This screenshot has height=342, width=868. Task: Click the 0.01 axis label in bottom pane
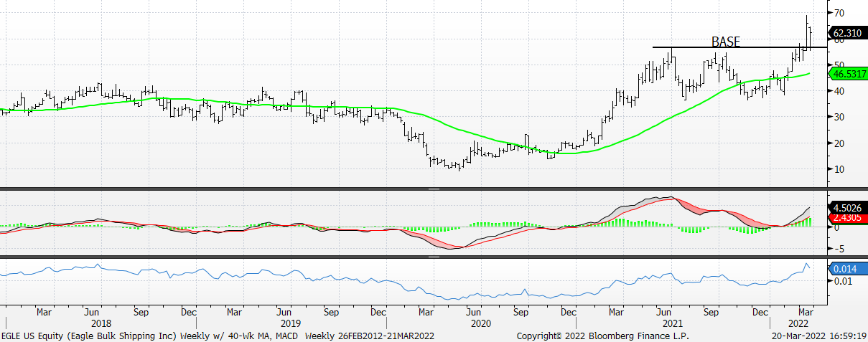841,281
